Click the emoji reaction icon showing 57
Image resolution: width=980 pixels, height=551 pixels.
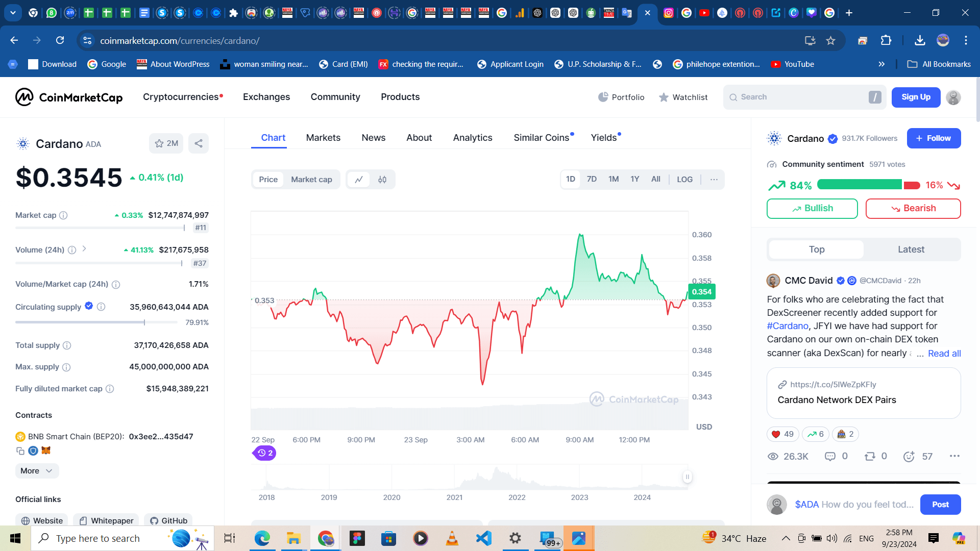909,457
